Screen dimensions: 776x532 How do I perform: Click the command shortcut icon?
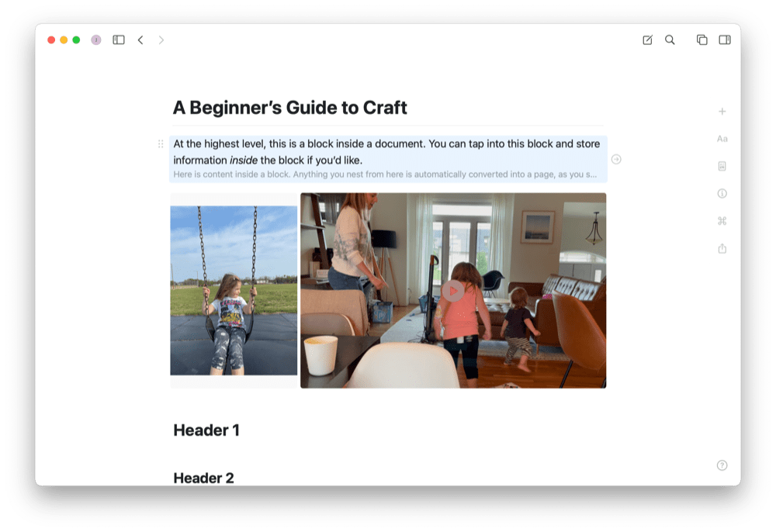pyautogui.click(x=722, y=221)
